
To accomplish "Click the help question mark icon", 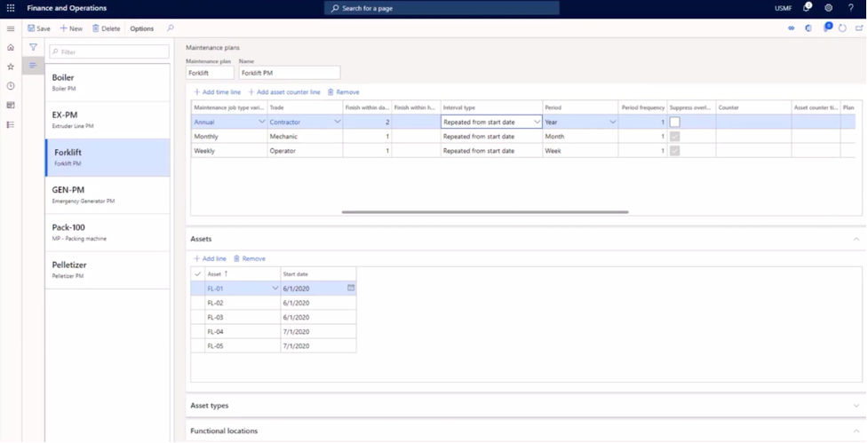I will click(851, 8).
